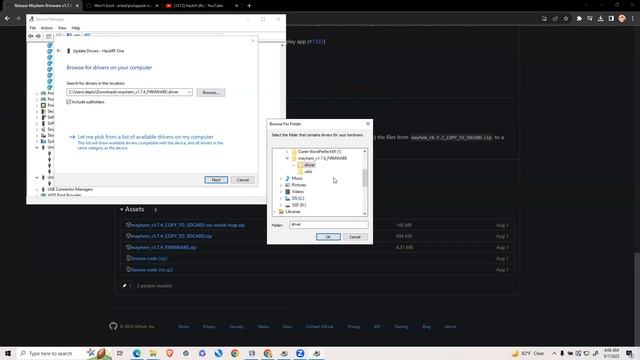Open the driver location path dropdown
640x360 pixels.
coord(189,92)
